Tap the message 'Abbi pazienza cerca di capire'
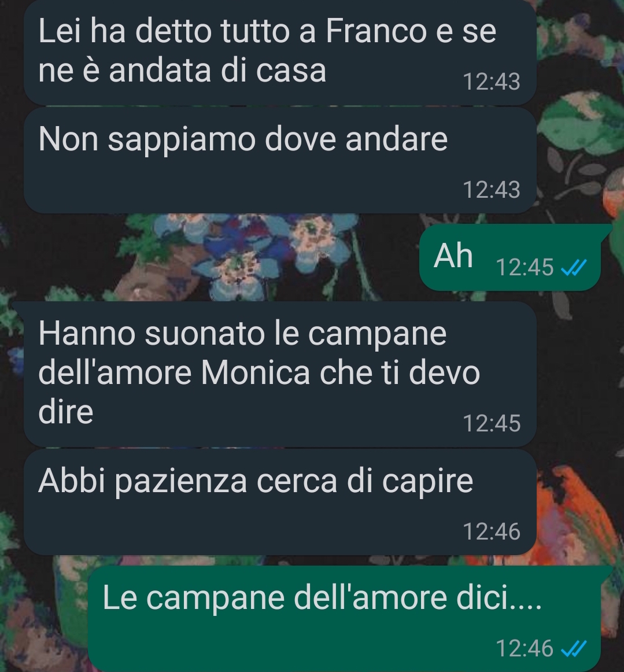 point(280,501)
